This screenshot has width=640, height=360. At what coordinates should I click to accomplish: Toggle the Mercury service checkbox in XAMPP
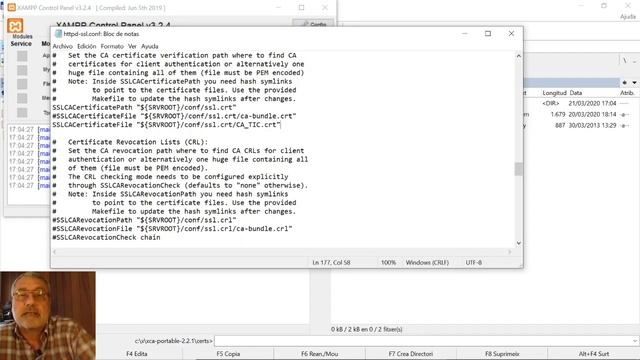22,98
